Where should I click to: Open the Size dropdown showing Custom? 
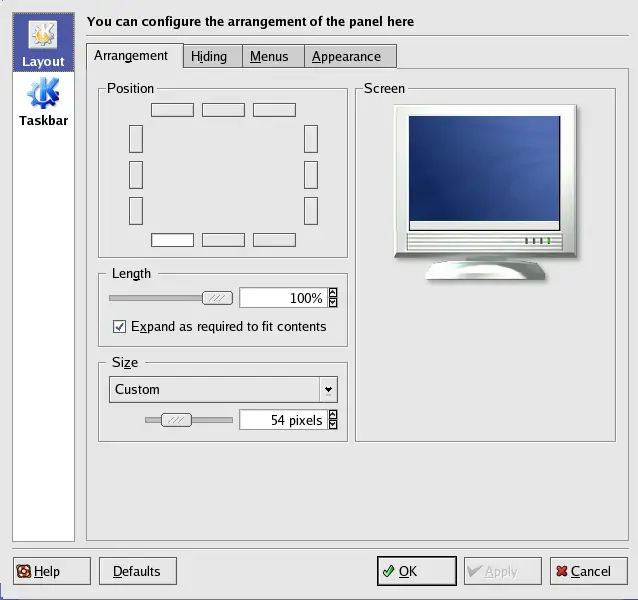(x=223, y=389)
